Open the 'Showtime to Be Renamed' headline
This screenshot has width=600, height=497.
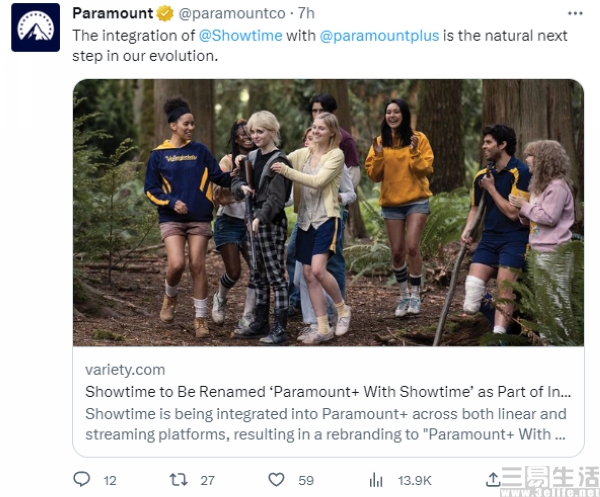pyautogui.click(x=328, y=392)
